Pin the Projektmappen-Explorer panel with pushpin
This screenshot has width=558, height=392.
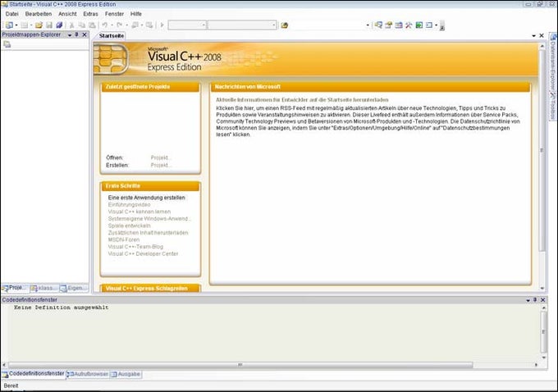coord(76,35)
